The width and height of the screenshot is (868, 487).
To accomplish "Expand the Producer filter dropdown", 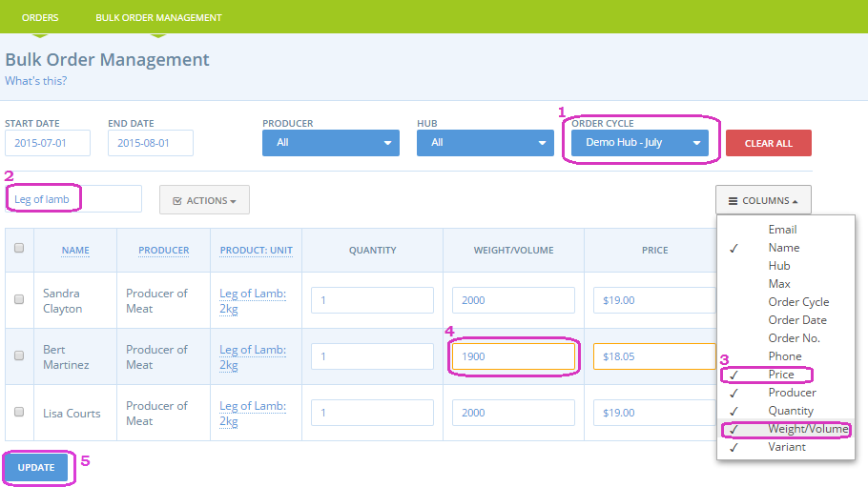I will pyautogui.click(x=330, y=143).
